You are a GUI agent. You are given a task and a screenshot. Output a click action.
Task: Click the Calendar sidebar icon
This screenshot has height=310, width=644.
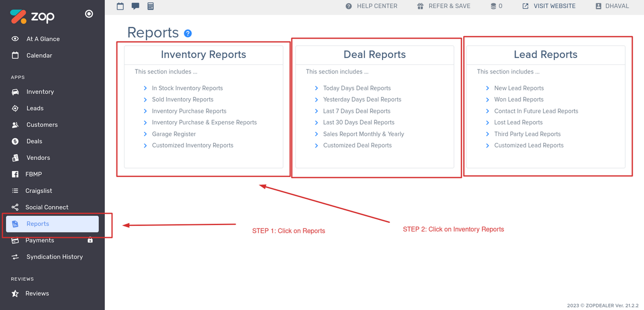pos(15,55)
